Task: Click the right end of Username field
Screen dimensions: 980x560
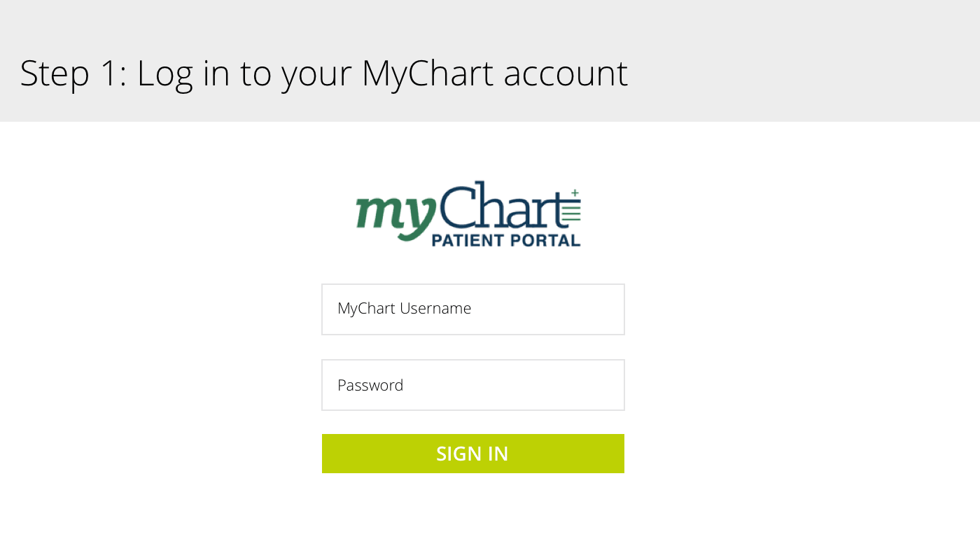Action: coord(609,309)
